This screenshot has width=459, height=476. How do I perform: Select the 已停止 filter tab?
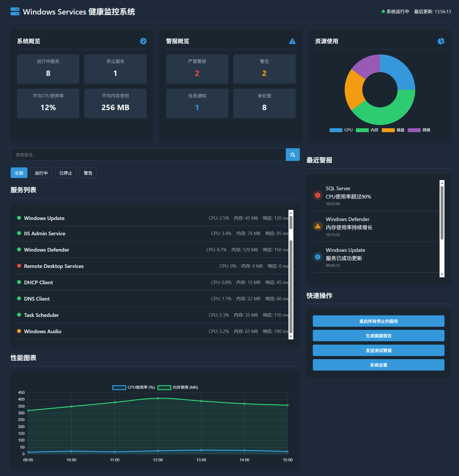(66, 173)
